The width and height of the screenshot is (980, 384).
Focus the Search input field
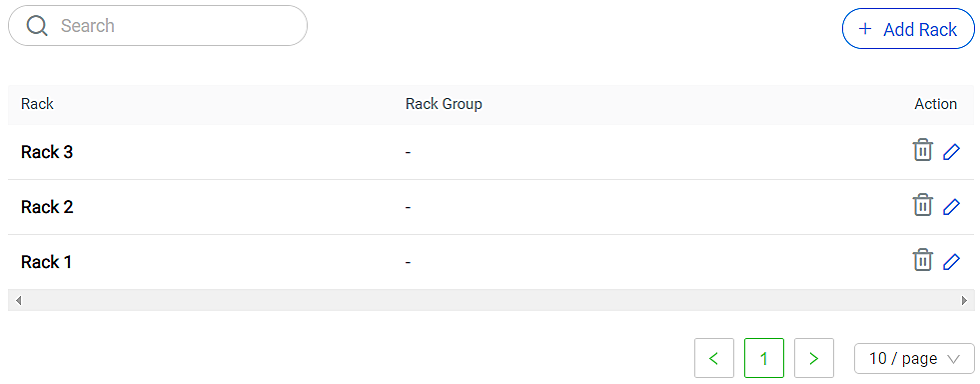click(x=158, y=26)
